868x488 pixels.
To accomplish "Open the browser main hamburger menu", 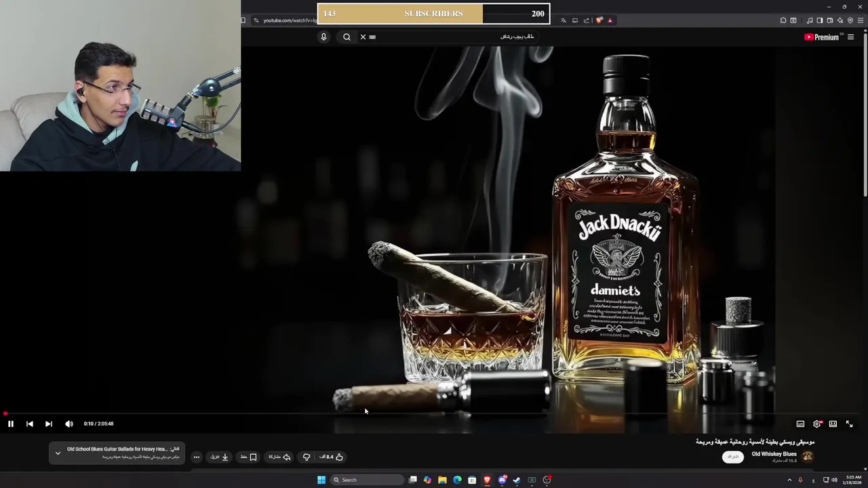I will coord(861,20).
